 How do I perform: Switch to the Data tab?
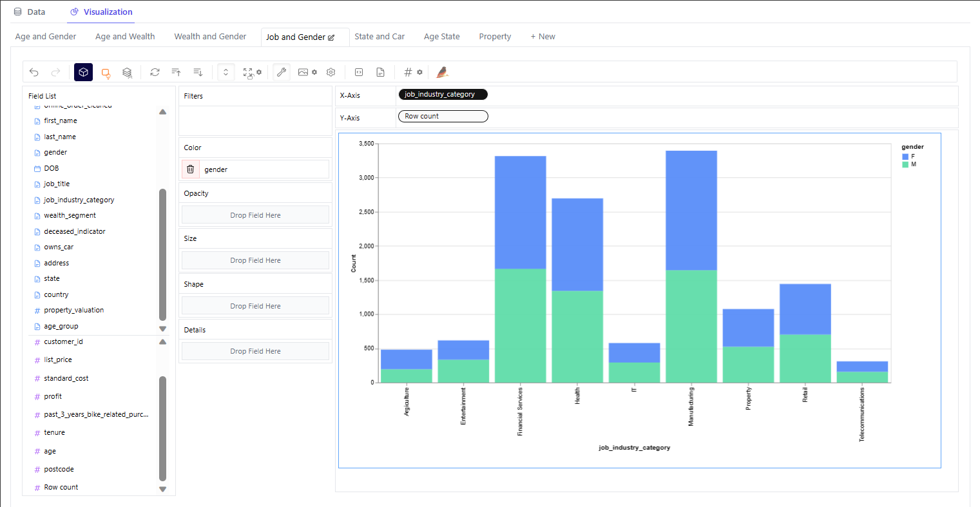coord(29,11)
